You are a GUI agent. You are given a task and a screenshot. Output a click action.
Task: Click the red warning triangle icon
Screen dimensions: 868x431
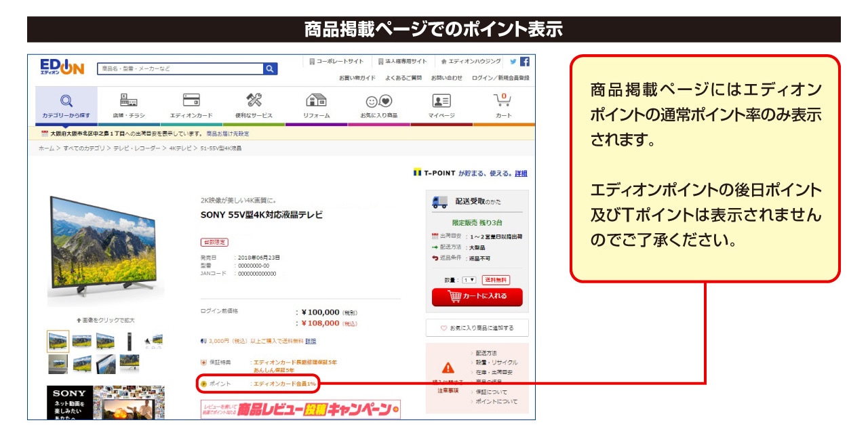coord(448,368)
